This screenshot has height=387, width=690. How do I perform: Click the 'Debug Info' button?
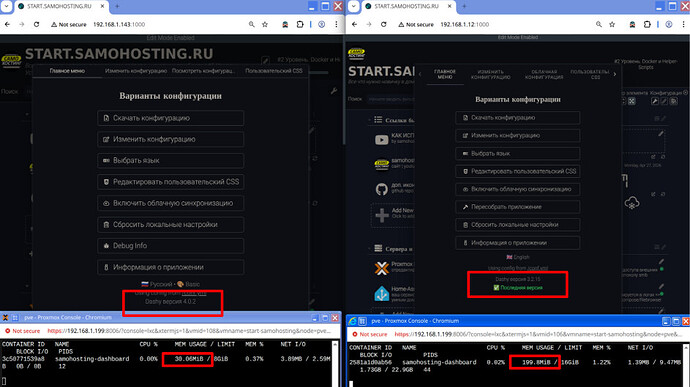171,246
